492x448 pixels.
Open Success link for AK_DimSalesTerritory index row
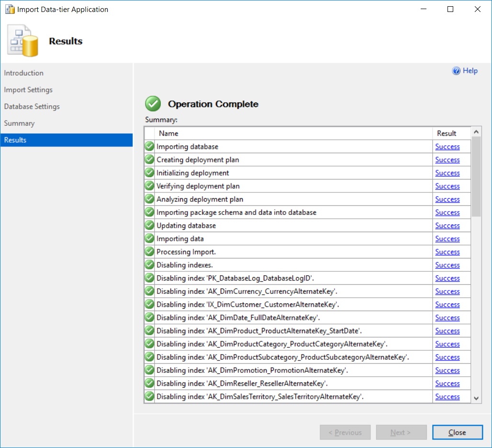(447, 397)
